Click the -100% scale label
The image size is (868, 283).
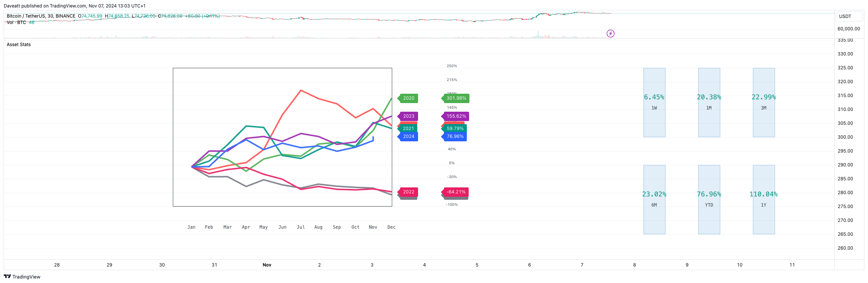coord(452,205)
